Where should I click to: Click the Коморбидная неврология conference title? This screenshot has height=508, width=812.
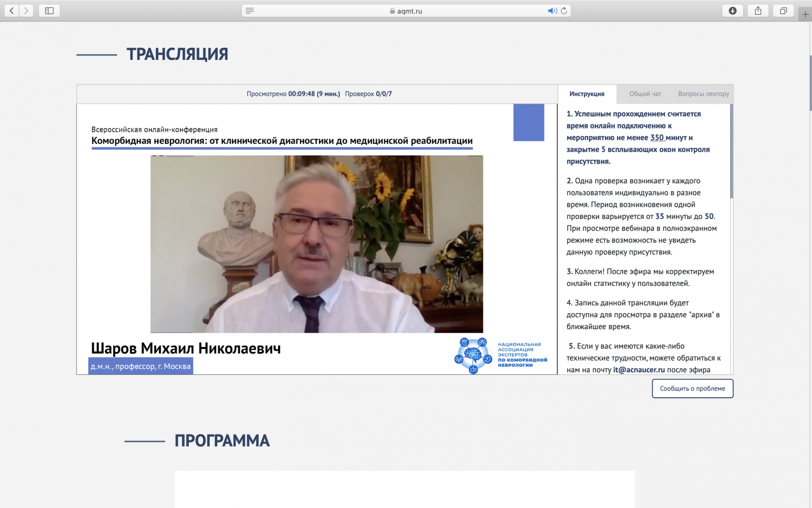pyautogui.click(x=282, y=141)
